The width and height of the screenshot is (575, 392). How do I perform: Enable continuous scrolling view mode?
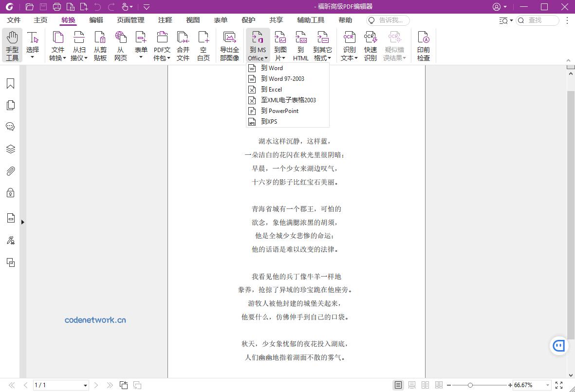(x=411, y=385)
